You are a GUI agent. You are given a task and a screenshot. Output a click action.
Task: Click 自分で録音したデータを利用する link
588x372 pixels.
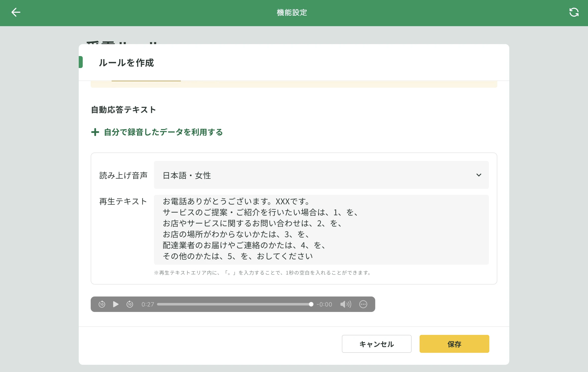tap(163, 132)
